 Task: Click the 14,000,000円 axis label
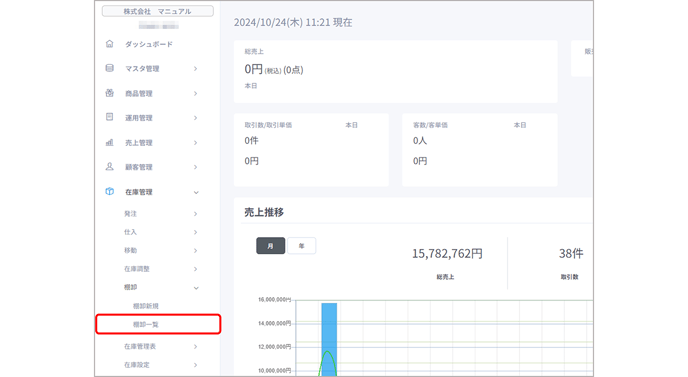coord(275,323)
